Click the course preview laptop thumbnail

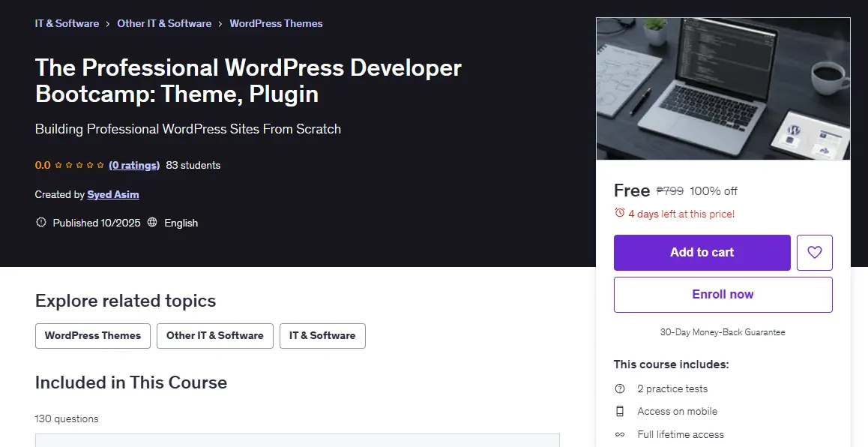coord(723,88)
